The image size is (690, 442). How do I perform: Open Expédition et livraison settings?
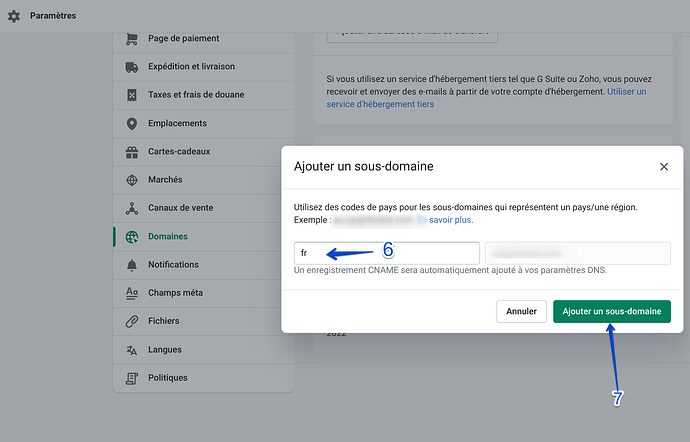coord(203,67)
